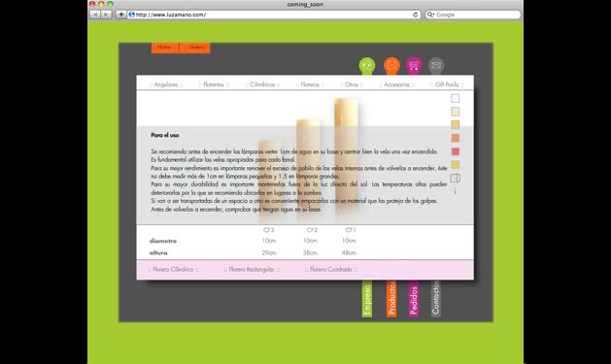Select the Gift Packs category
Screen dimensions: 611x364
tap(447, 84)
